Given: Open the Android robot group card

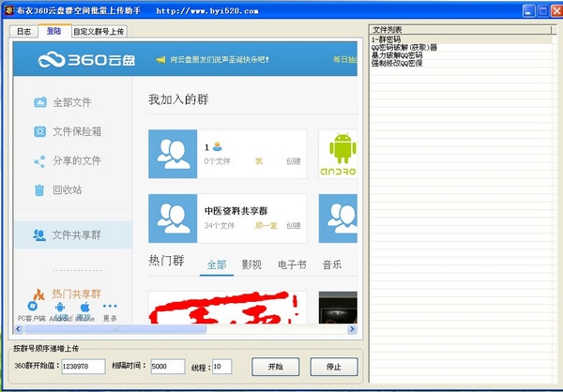Looking at the screenshot, I should point(338,154).
